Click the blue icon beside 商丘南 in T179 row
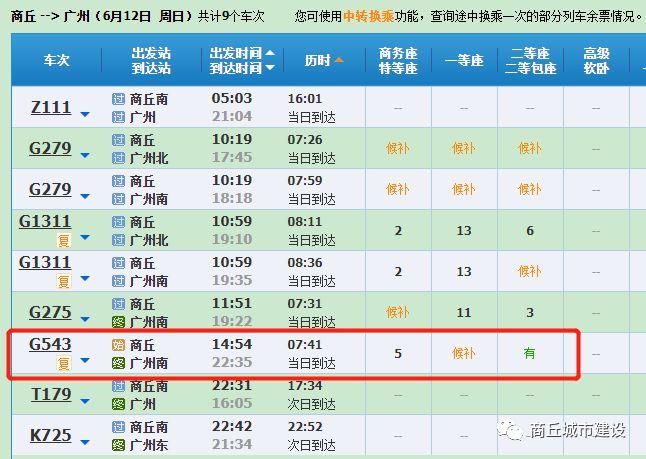This screenshot has width=646, height=459. pos(118,386)
